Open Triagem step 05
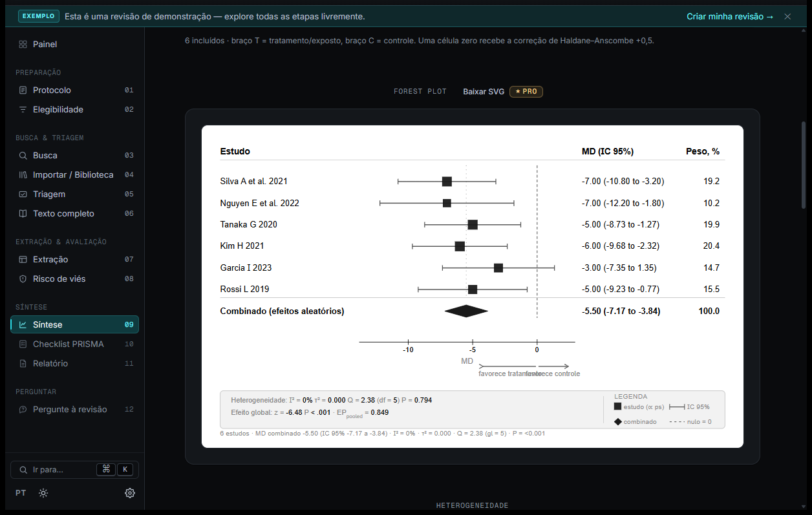Image resolution: width=812 pixels, height=515 pixels. 74,194
